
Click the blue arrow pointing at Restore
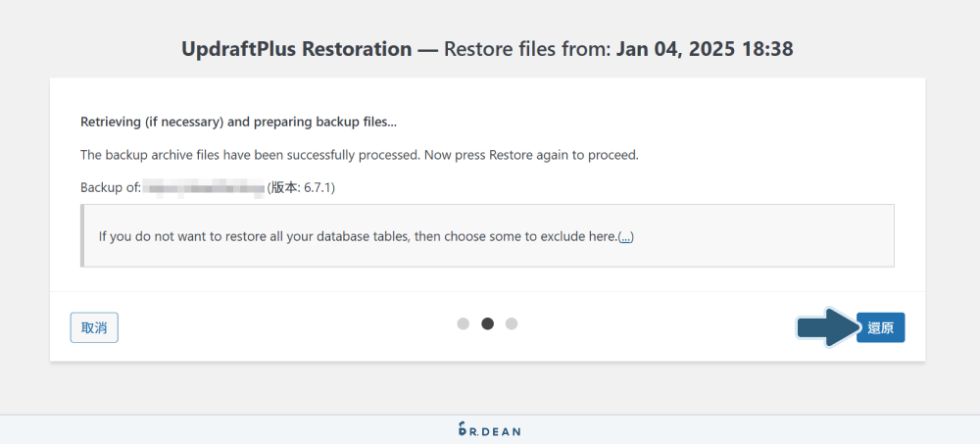click(x=825, y=327)
